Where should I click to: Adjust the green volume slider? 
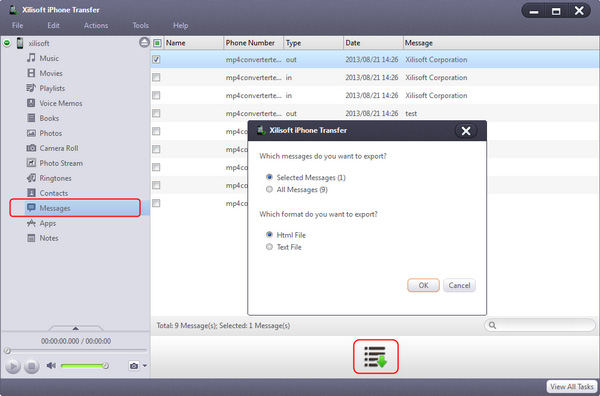[84, 366]
